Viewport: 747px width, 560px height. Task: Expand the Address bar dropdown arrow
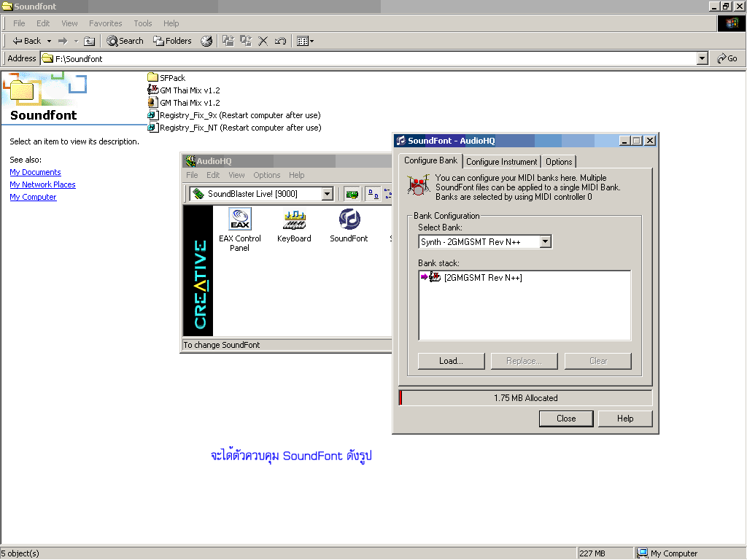(703, 58)
